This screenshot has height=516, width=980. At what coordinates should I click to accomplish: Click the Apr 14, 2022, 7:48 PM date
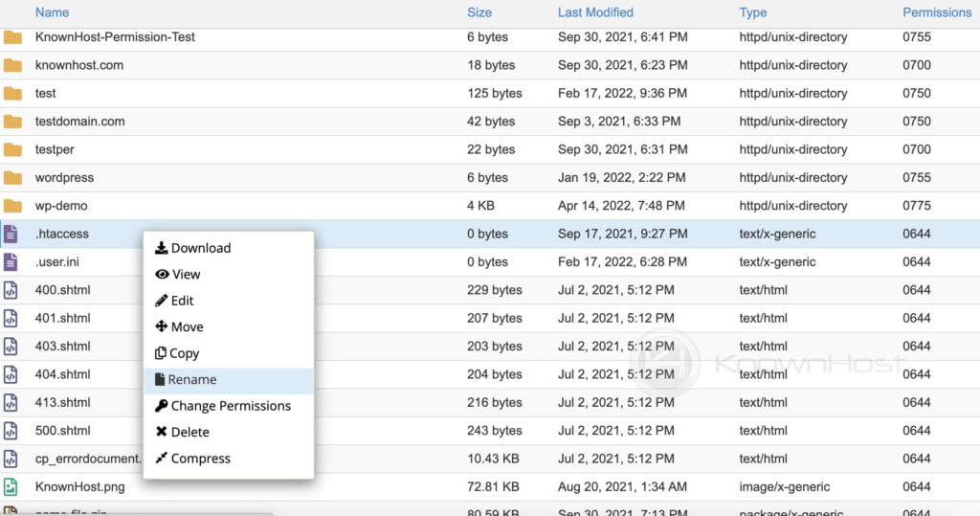click(621, 206)
